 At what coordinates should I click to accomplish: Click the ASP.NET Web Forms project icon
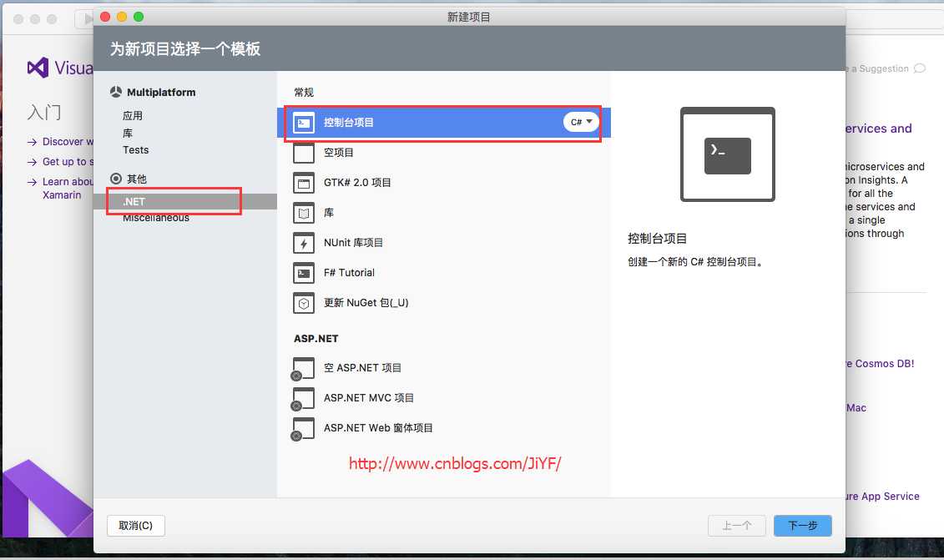[303, 429]
